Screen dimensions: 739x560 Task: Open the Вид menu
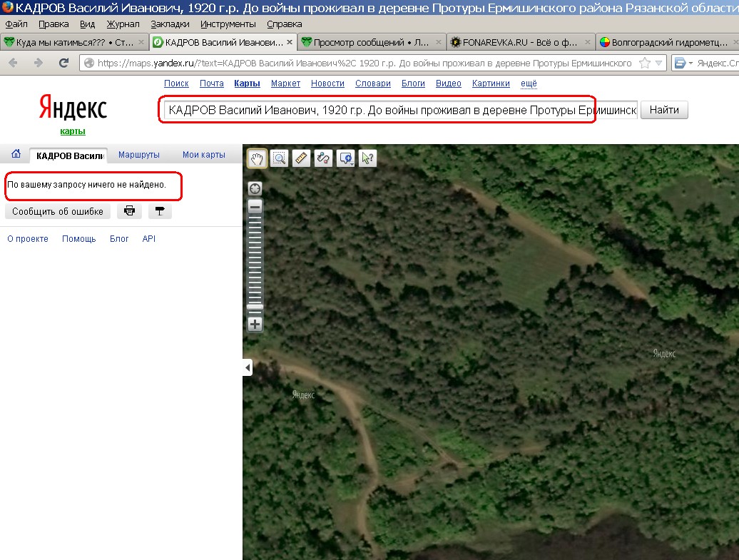pyautogui.click(x=87, y=24)
